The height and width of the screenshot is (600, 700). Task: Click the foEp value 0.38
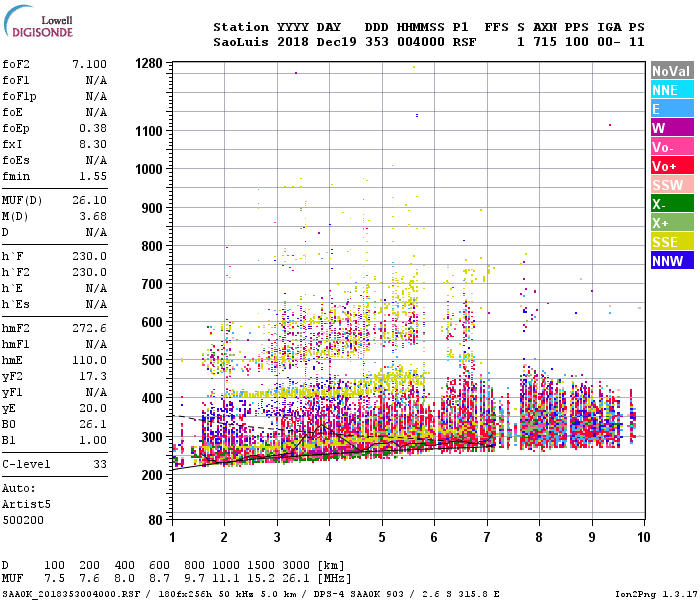[x=93, y=128]
